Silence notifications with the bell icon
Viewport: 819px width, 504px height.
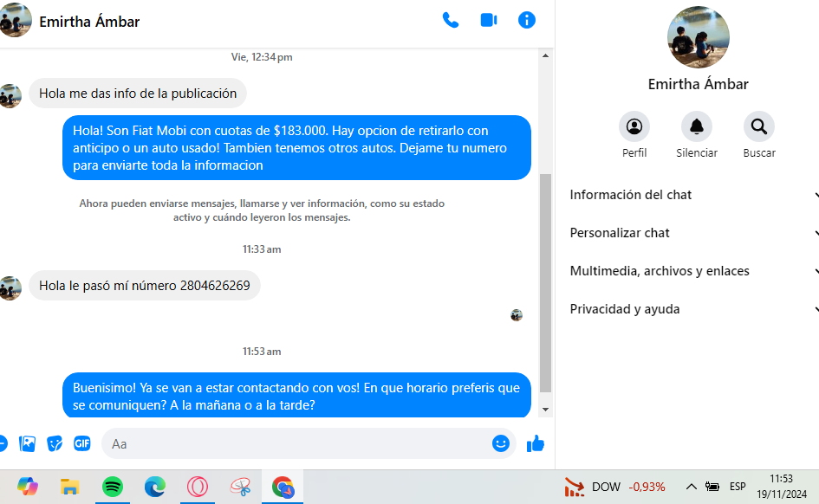[x=697, y=127]
